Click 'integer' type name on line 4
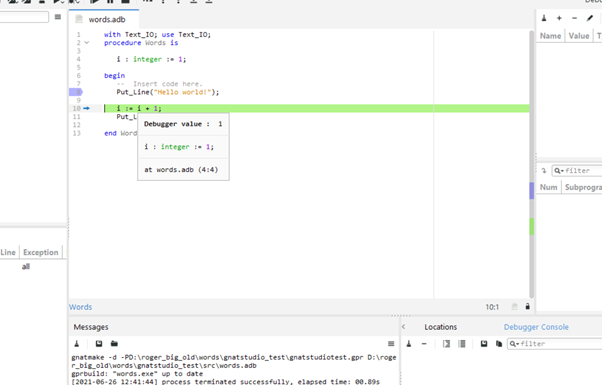The width and height of the screenshot is (602, 385). (x=147, y=59)
